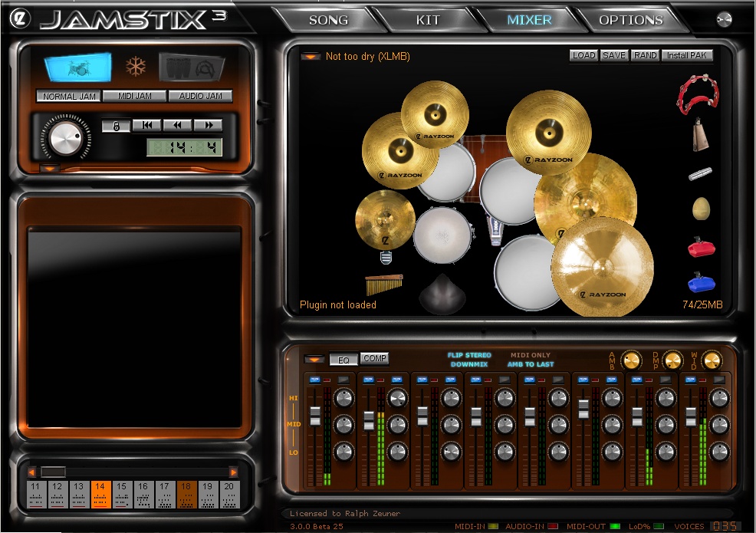Click the red tambourine instrument
Screen dimensions: 756x533
click(698, 94)
